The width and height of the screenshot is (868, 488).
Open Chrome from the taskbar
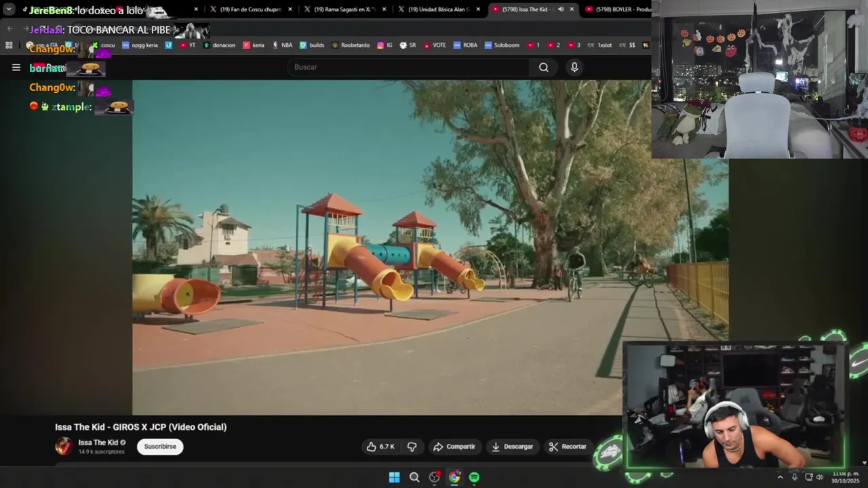click(x=454, y=477)
